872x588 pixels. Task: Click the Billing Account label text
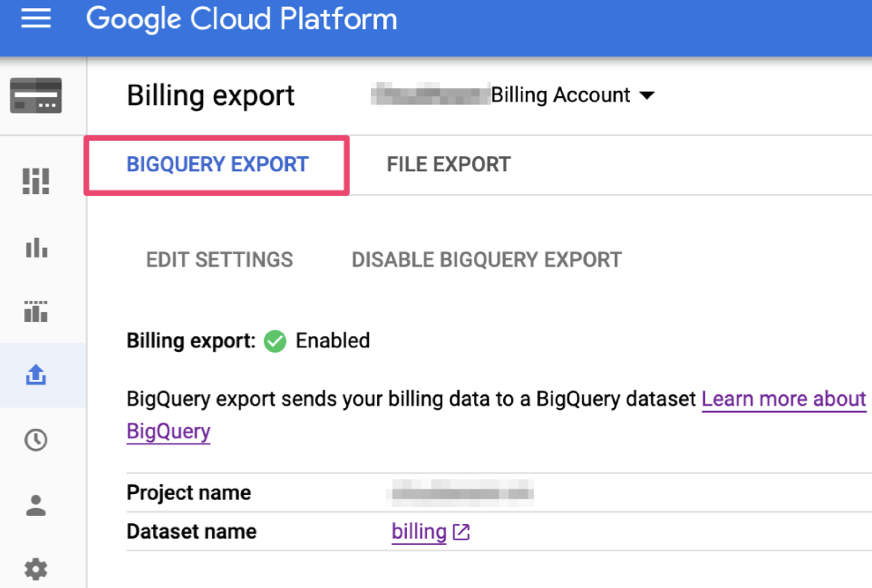point(560,95)
